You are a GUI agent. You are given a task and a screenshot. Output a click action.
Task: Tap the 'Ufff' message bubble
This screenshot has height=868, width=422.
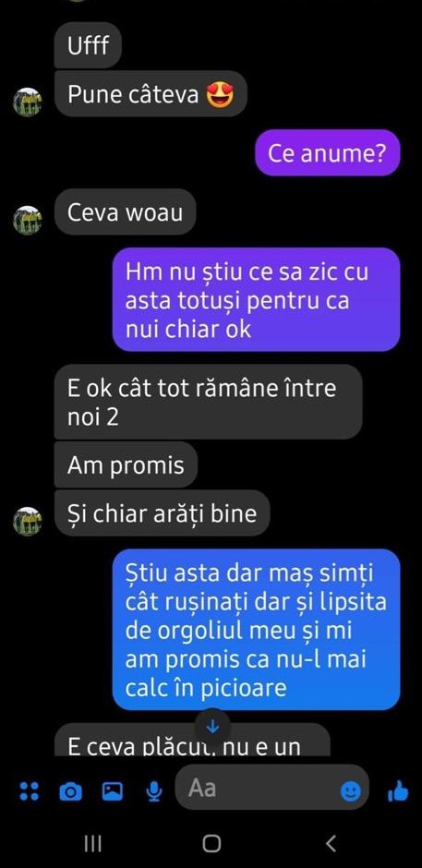(88, 45)
